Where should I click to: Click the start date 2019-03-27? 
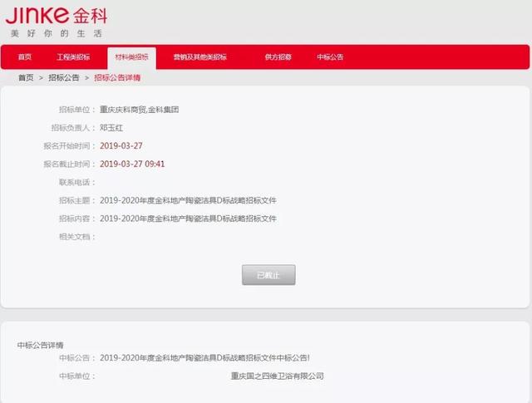coord(121,146)
